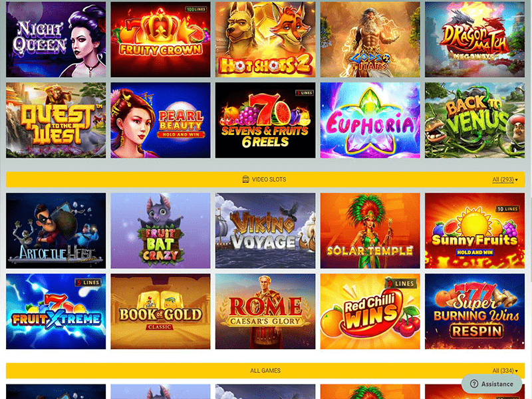Open the Quest to the West game
The width and height of the screenshot is (532, 399).
(56, 120)
